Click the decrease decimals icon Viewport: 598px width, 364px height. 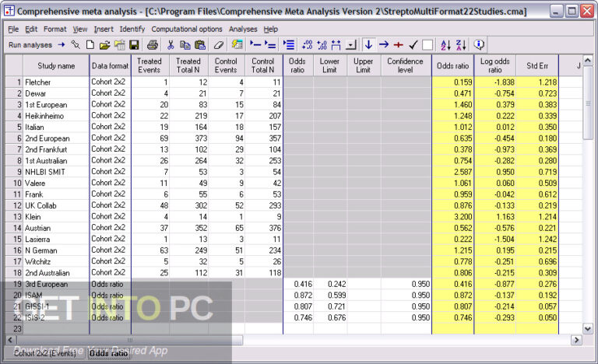coord(322,45)
